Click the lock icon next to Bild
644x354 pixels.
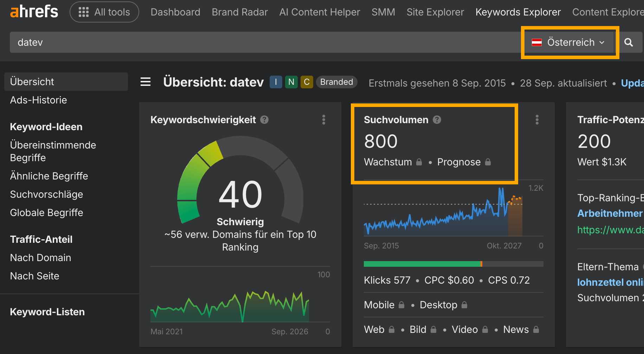[x=433, y=329]
